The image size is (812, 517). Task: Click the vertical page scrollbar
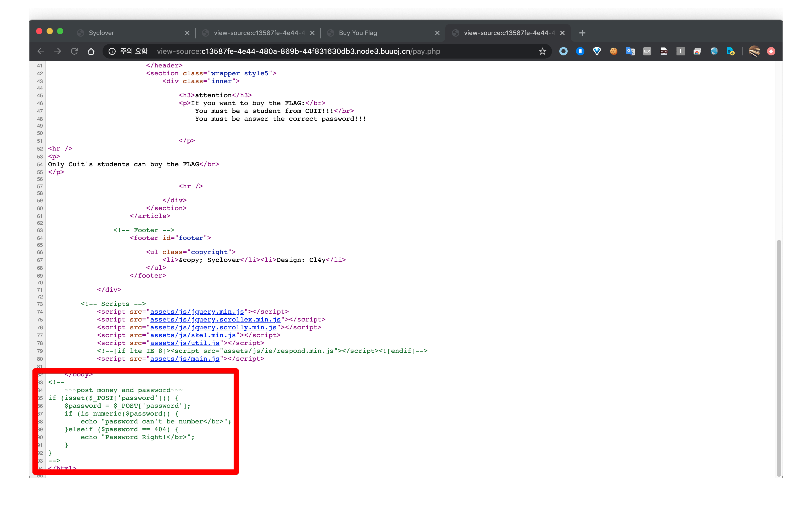[779, 357]
